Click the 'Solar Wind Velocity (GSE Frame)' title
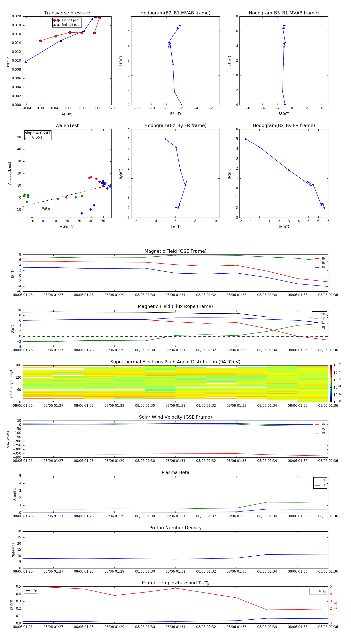Screen dimensions: 351x644 coord(175,417)
